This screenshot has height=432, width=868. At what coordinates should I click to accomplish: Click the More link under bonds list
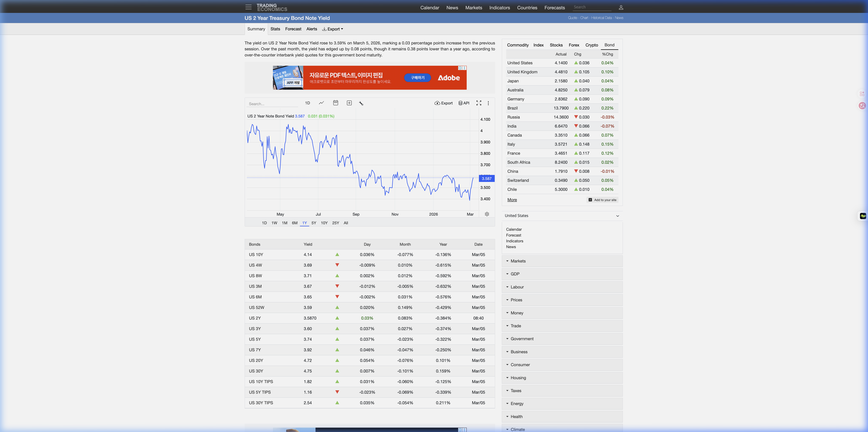tap(512, 200)
